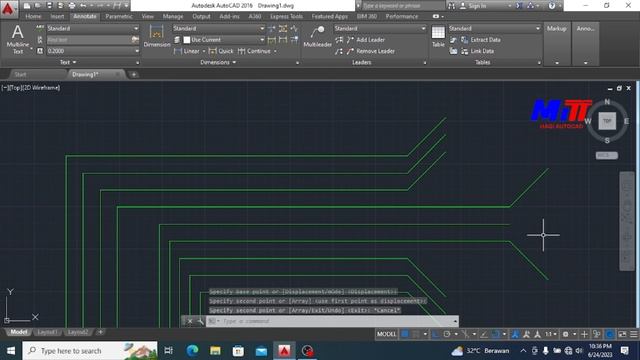Screen dimensions: 640x360
Task: Open Microsoft Edge in taskbar
Action: coord(192,351)
